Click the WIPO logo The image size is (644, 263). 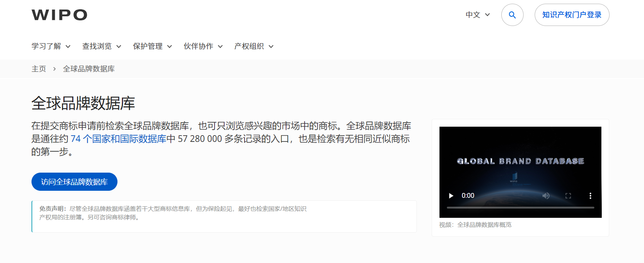pos(59,15)
